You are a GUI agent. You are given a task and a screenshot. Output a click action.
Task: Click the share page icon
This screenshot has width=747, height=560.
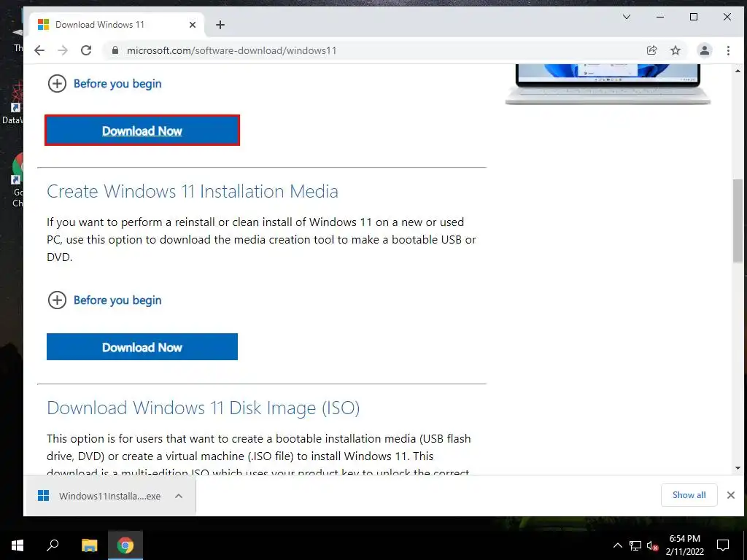click(651, 50)
